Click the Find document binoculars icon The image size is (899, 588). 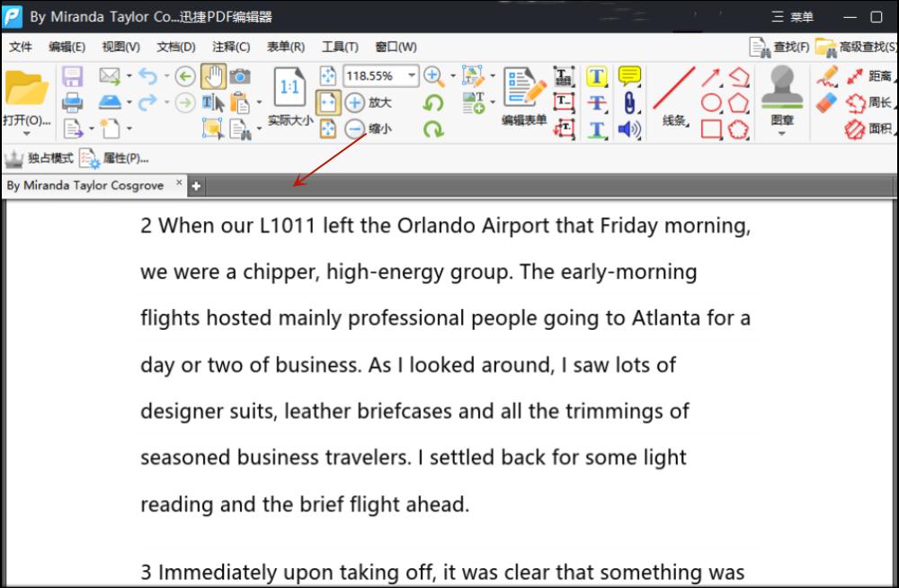240,129
